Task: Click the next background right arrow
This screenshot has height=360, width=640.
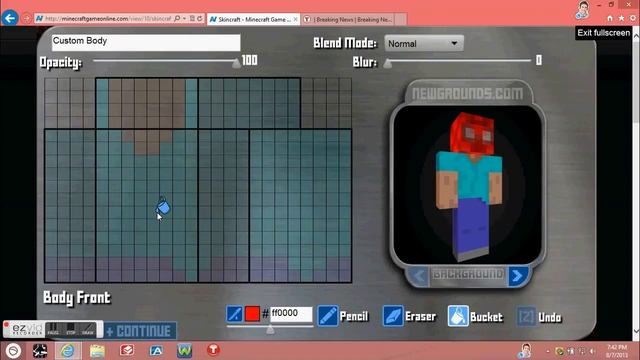Action: click(517, 276)
